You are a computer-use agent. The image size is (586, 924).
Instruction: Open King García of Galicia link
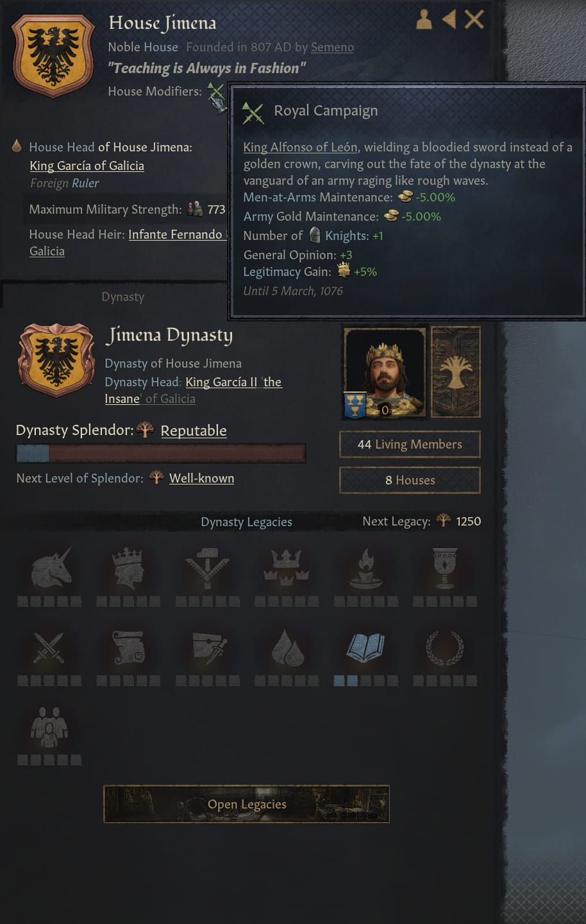coord(87,166)
